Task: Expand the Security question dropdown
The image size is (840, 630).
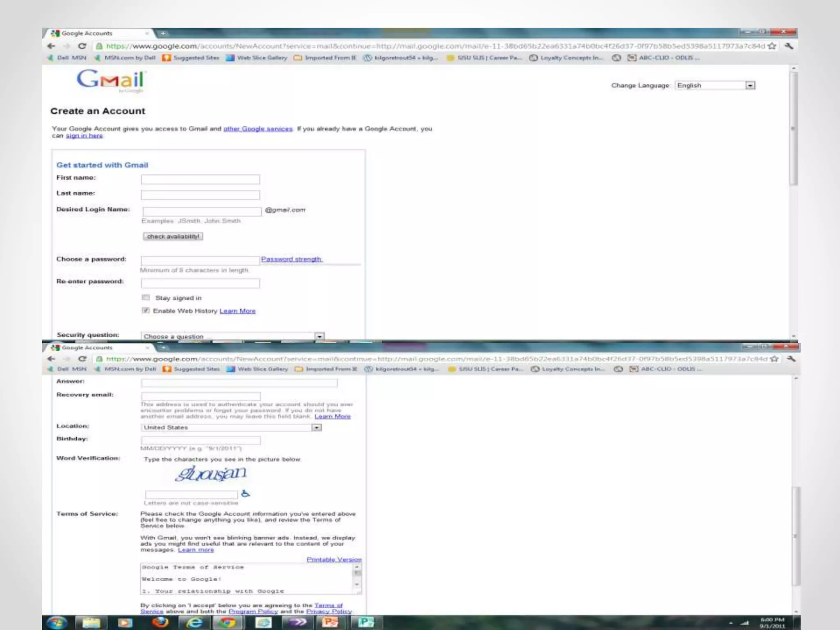Action: tap(320, 336)
